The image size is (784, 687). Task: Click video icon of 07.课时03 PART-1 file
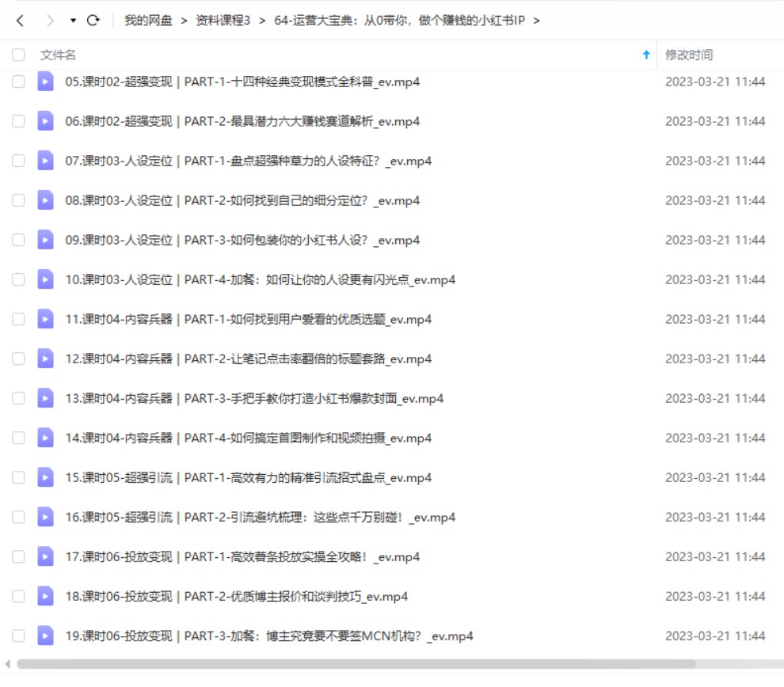(x=45, y=161)
